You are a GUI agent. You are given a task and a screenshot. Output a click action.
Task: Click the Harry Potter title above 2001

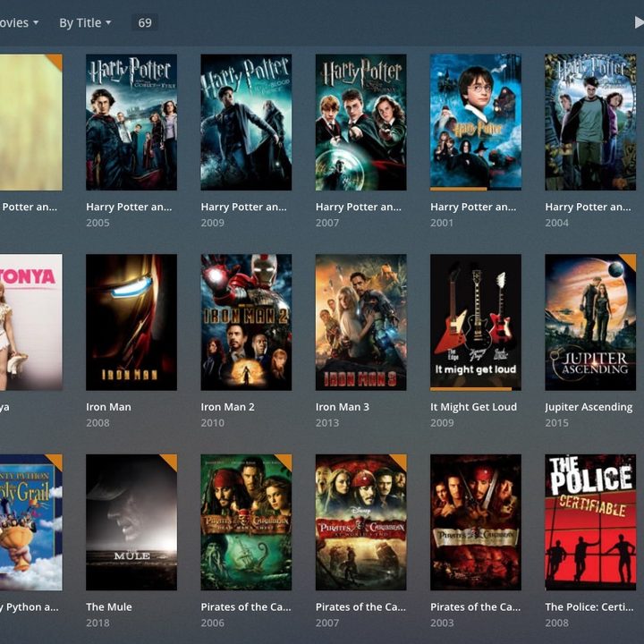click(473, 207)
